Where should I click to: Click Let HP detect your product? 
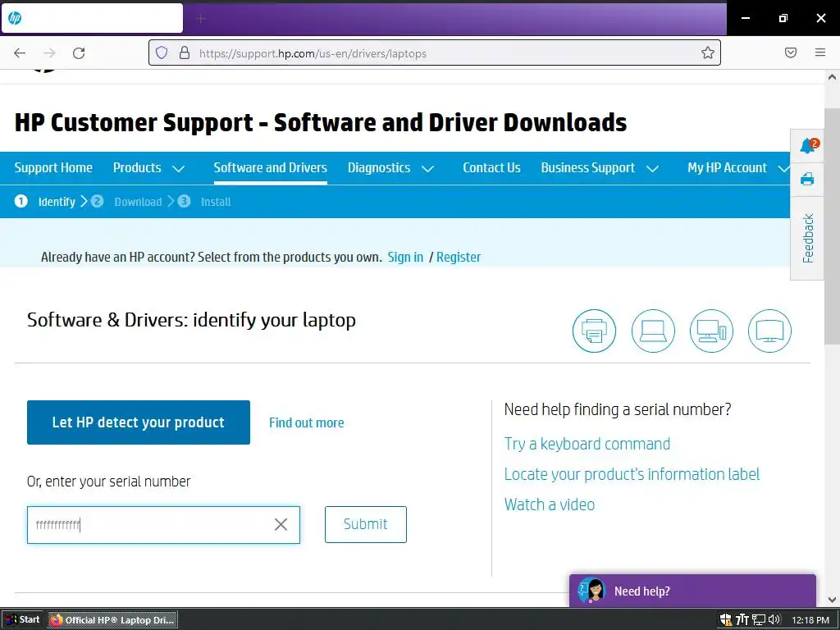pos(138,422)
